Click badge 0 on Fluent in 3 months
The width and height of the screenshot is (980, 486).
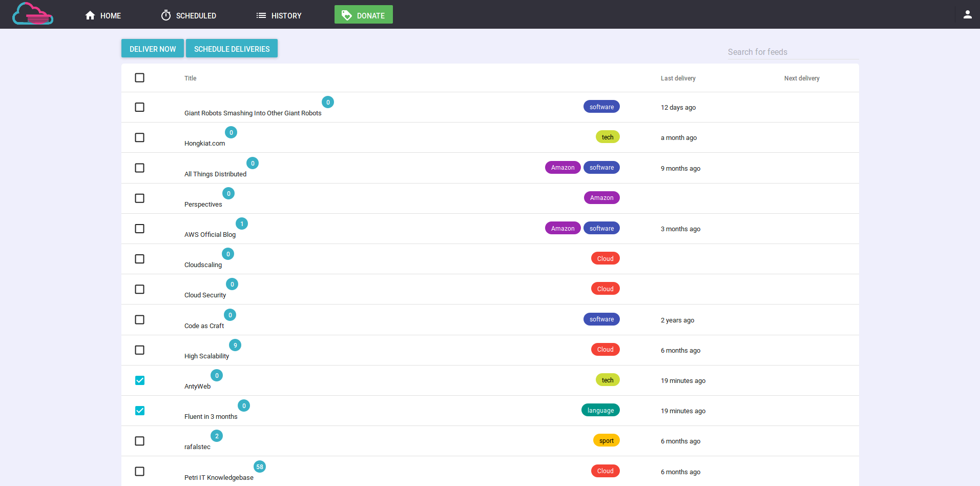coord(244,406)
